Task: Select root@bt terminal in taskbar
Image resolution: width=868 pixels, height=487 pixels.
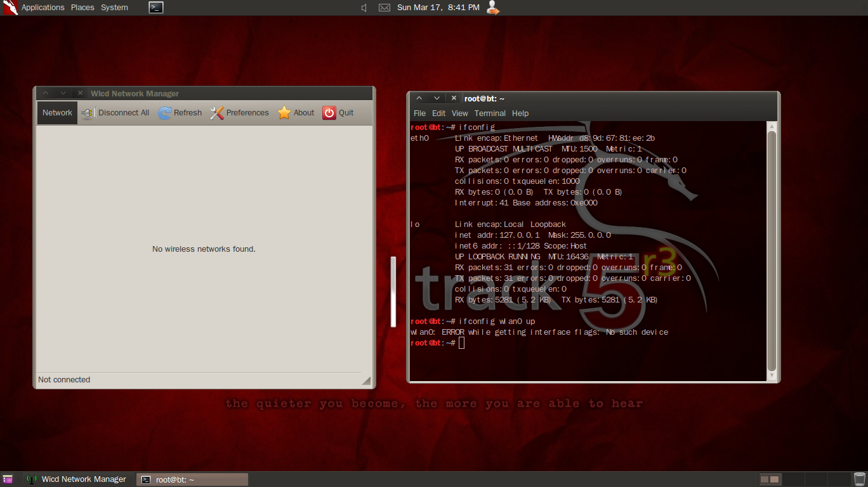Action: 192,479
